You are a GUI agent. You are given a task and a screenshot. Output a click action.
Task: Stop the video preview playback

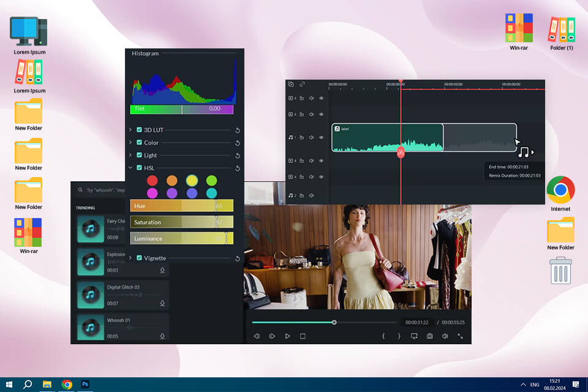click(303, 336)
